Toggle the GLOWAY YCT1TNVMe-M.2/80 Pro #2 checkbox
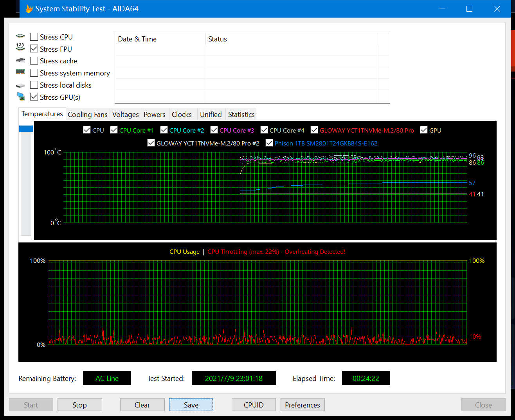This screenshot has height=420, width=515. pos(151,143)
